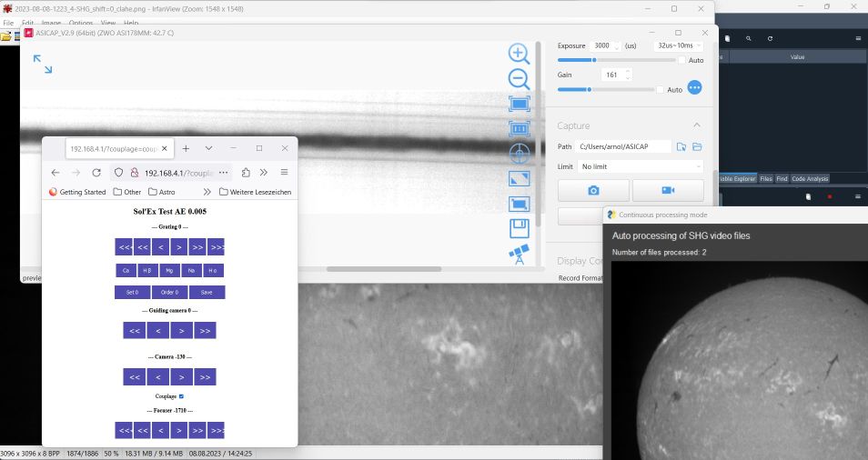Click the browser address bar URL
The image size is (868, 460).
coord(178,173)
